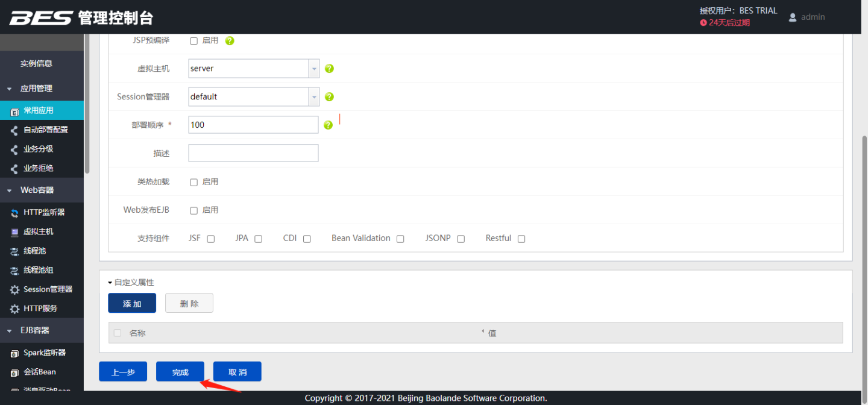Viewport: 868px width, 405px height.
Task: Check the JSONP component checkbox
Action: (x=461, y=239)
